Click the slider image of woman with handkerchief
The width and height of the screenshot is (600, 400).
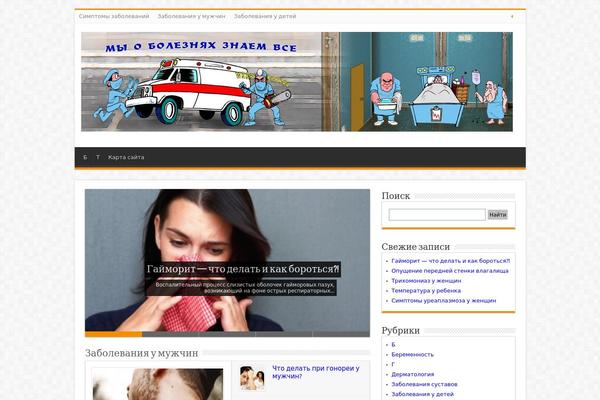(227, 260)
